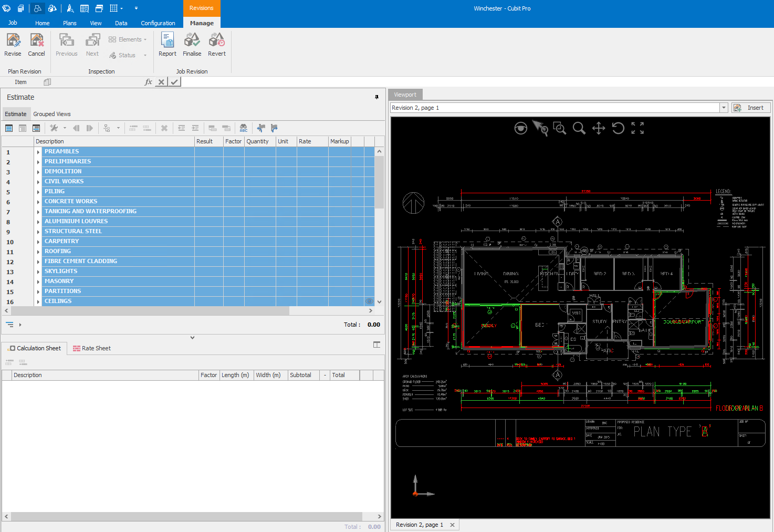
Task: Open the Configuration ribbon tab
Action: 158,23
